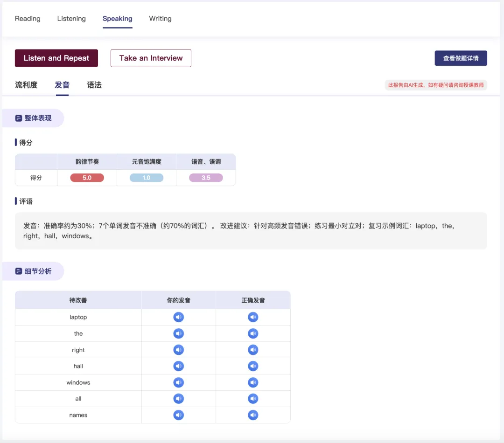Click the 整体表现 section icon
The width and height of the screenshot is (504, 443).
[x=19, y=118]
